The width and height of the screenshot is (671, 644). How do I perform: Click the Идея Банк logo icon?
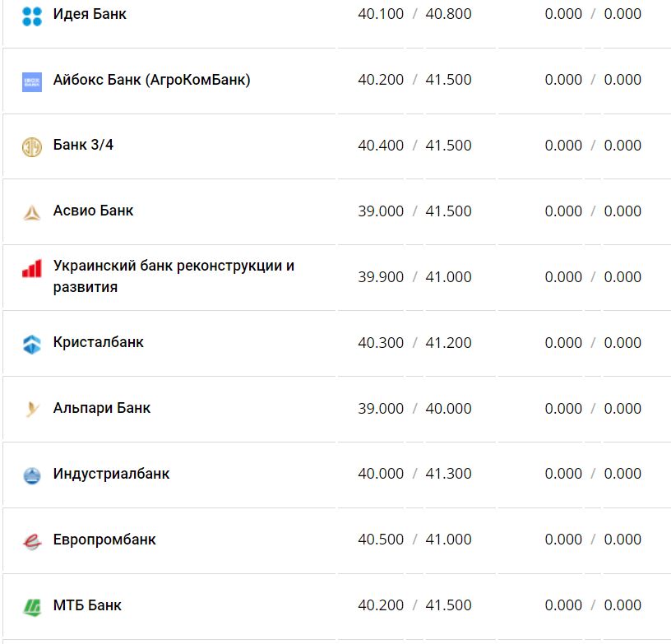coord(31,16)
